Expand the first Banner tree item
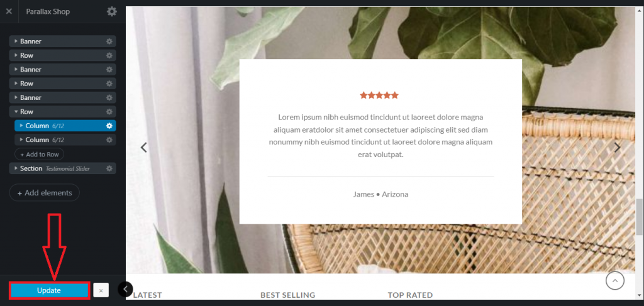The height and width of the screenshot is (306, 644). [x=16, y=41]
